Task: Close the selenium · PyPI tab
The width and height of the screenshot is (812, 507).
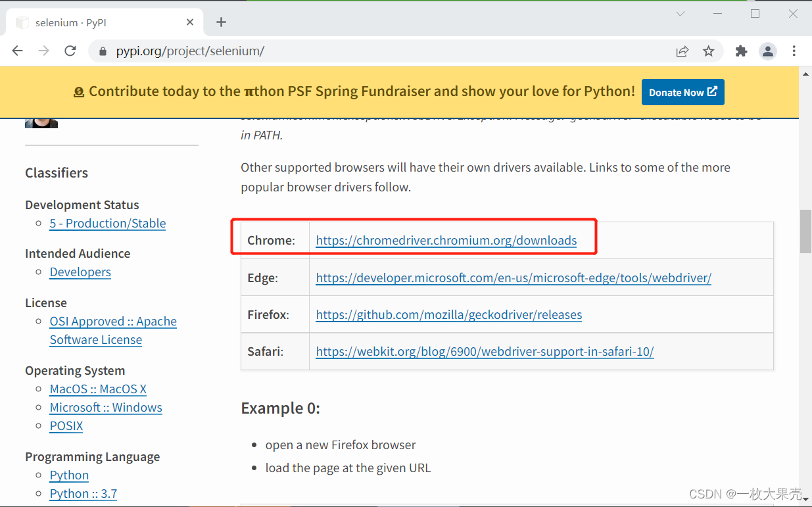Action: [190, 22]
